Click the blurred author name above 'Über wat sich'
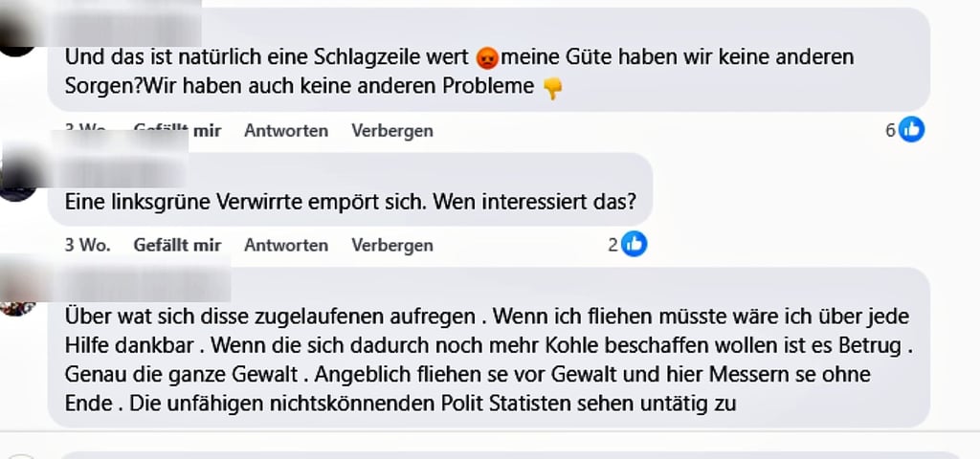This screenshot has height=459, width=980. 145,284
